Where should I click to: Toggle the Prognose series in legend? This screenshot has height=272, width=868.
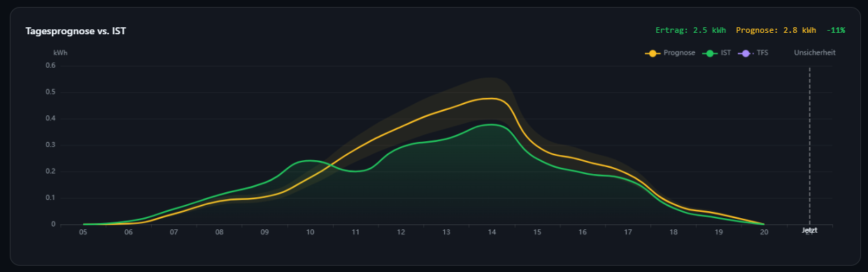pos(670,52)
